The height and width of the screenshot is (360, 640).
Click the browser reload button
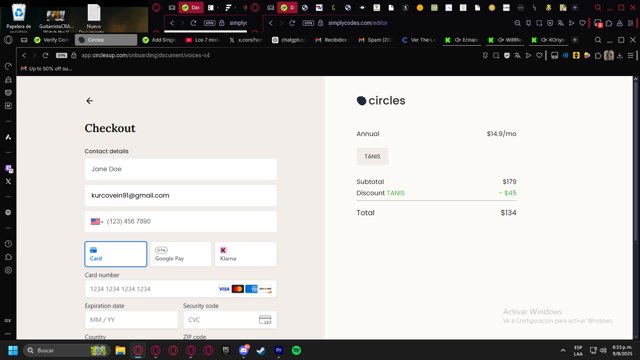45,55
